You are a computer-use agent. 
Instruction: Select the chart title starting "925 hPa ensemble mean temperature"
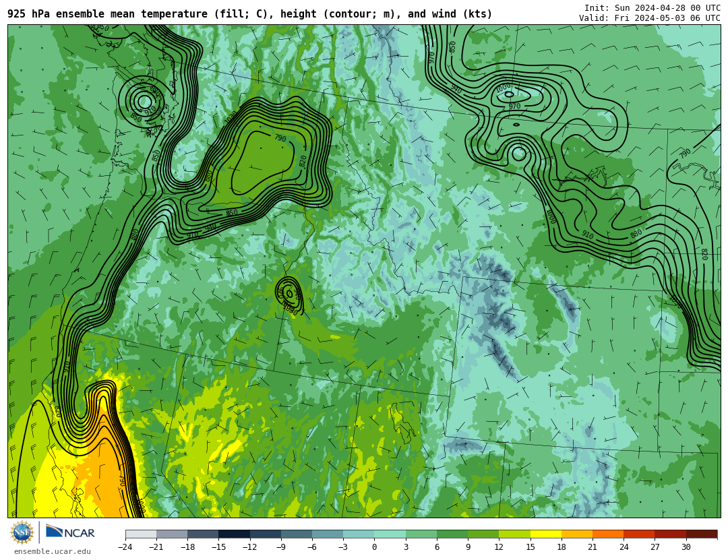(250, 14)
